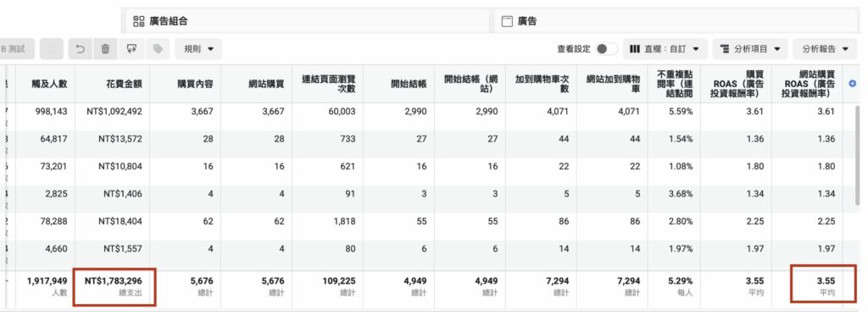Select the NT$1,406 spend cell

pos(113,200)
